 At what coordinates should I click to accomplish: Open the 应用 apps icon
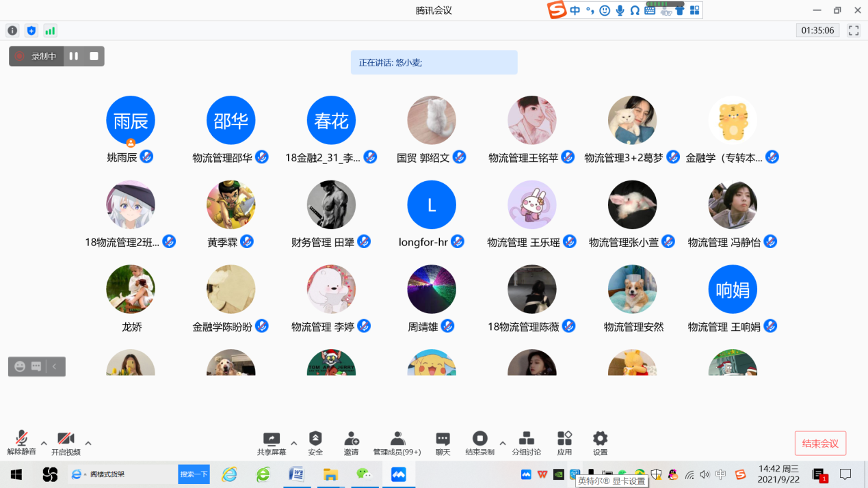(x=564, y=443)
